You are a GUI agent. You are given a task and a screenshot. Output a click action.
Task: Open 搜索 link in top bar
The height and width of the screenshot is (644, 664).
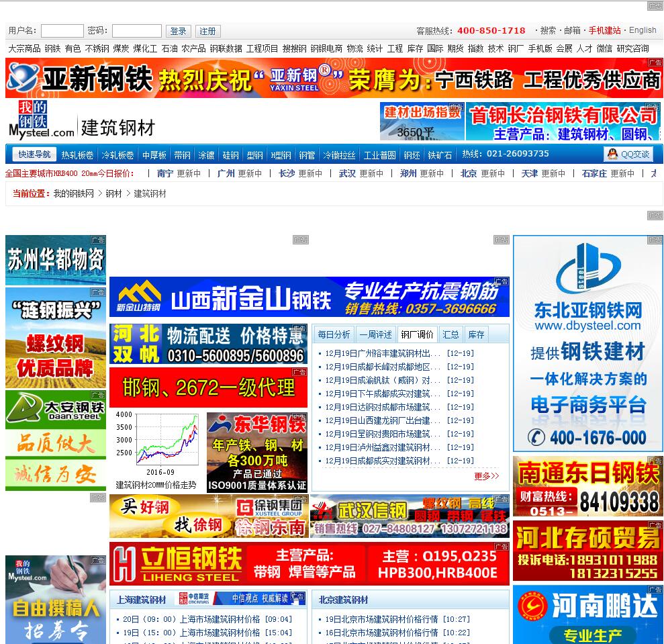(x=548, y=30)
